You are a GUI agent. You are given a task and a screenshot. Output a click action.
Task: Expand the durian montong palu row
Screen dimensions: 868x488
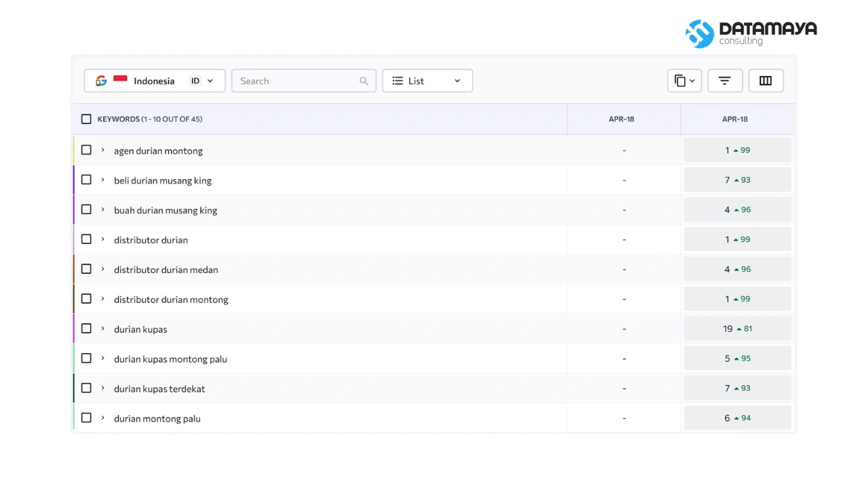click(x=103, y=418)
